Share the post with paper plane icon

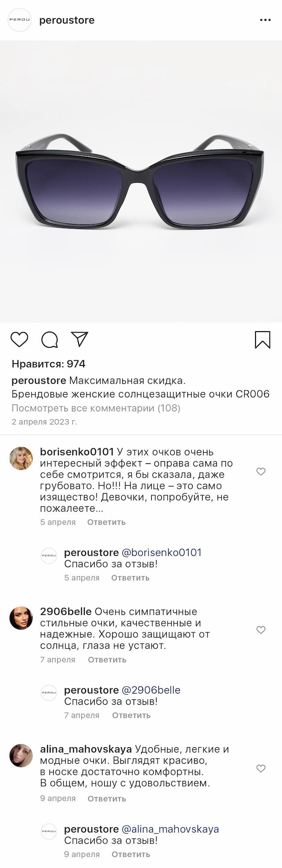80,339
